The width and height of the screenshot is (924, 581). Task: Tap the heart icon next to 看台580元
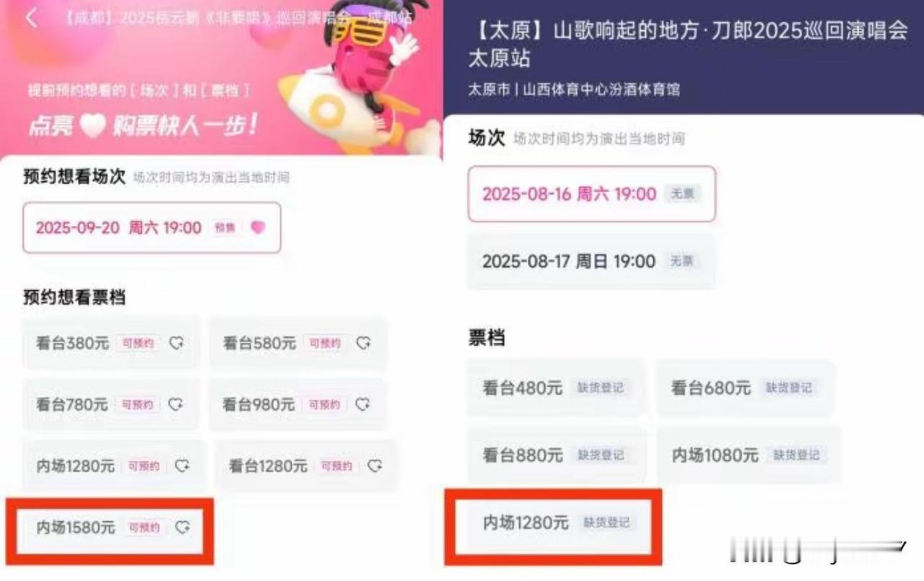[365, 344]
